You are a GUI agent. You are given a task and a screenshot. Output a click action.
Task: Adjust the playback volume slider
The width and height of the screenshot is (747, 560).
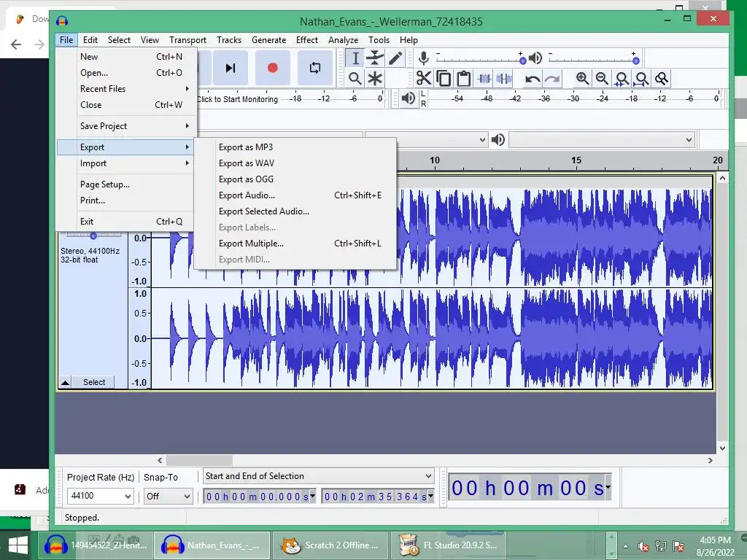tap(635, 61)
